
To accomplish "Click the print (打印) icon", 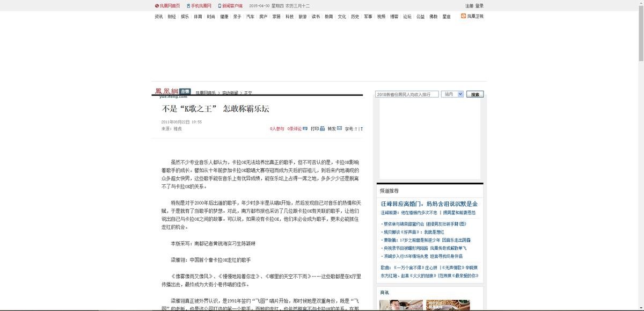I will tap(322, 129).
